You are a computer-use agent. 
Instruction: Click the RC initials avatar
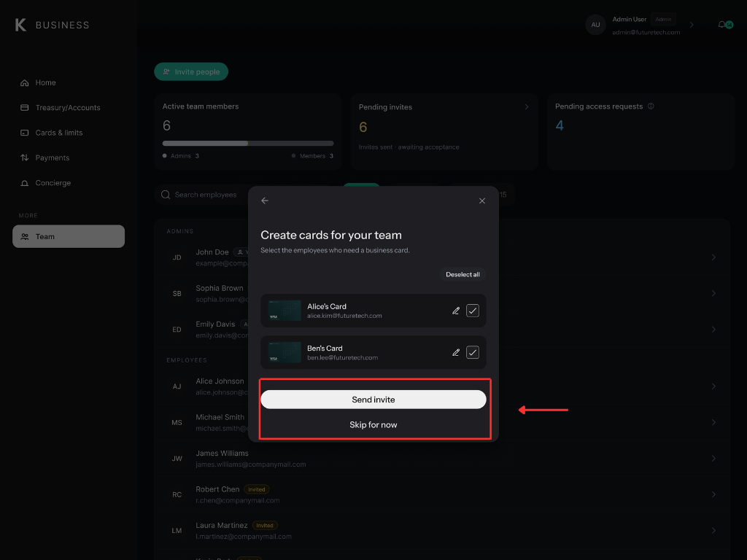pos(177,495)
